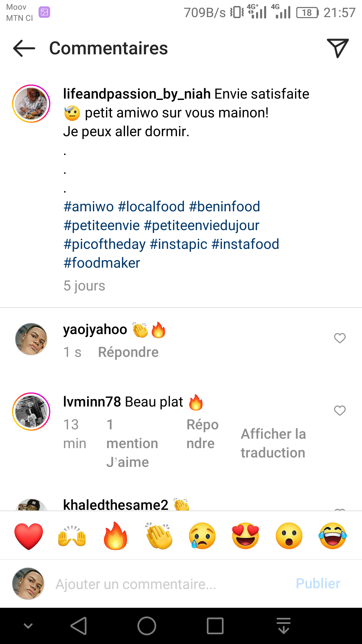Insert the crying sad face emoji
The height and width of the screenshot is (644, 362).
(202, 536)
